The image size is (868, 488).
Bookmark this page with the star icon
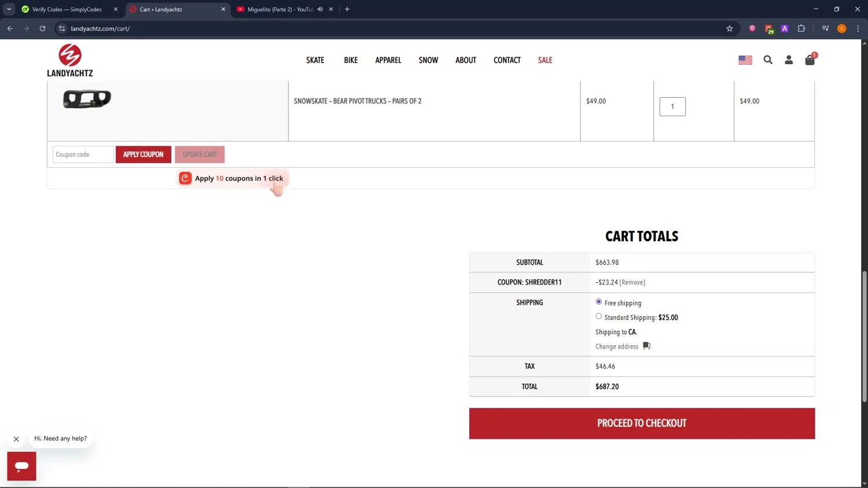730,28
